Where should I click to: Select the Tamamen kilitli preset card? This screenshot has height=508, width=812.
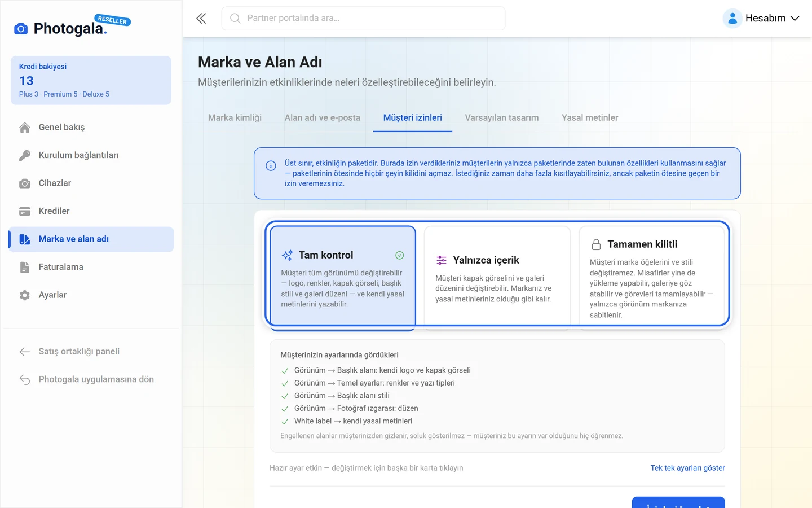click(651, 278)
